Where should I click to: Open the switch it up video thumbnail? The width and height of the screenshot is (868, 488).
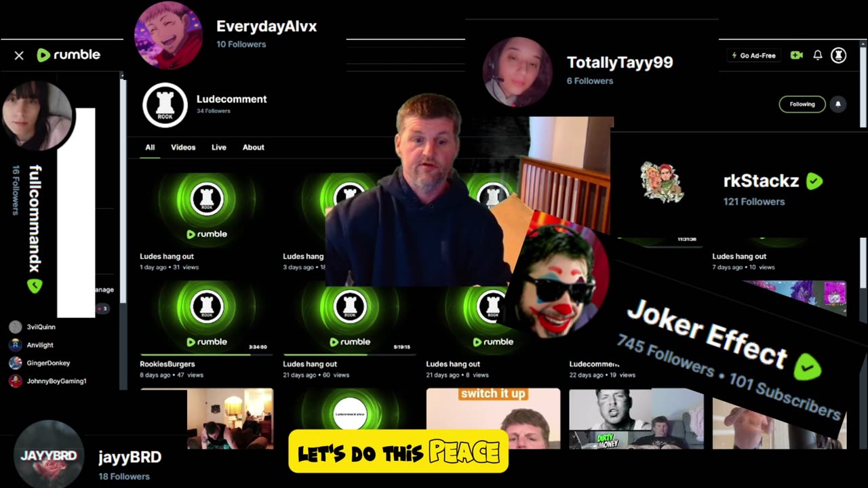coord(493,418)
